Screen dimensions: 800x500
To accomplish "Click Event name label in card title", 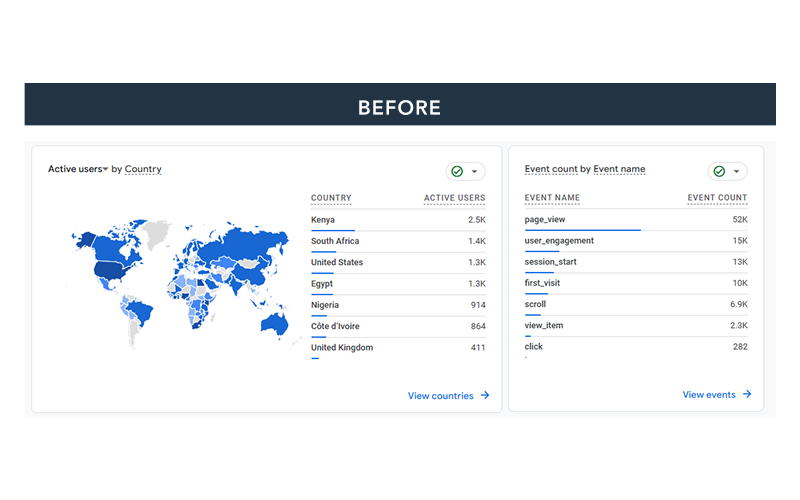I will coord(619,169).
